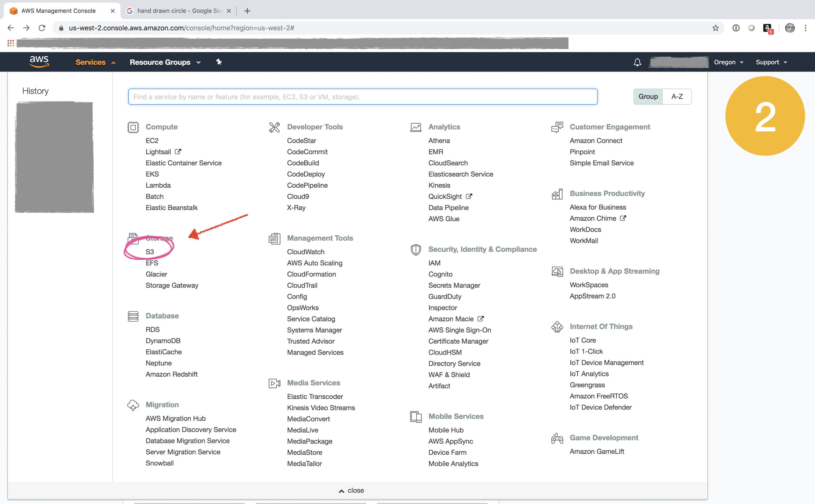Open the CloudFormation service link
The width and height of the screenshot is (815, 504).
311,274
